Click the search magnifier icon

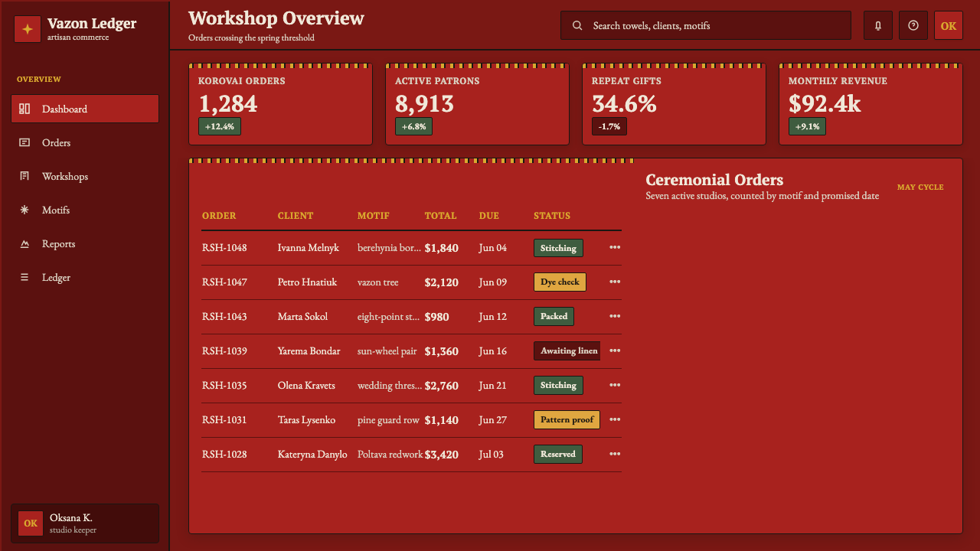click(577, 25)
